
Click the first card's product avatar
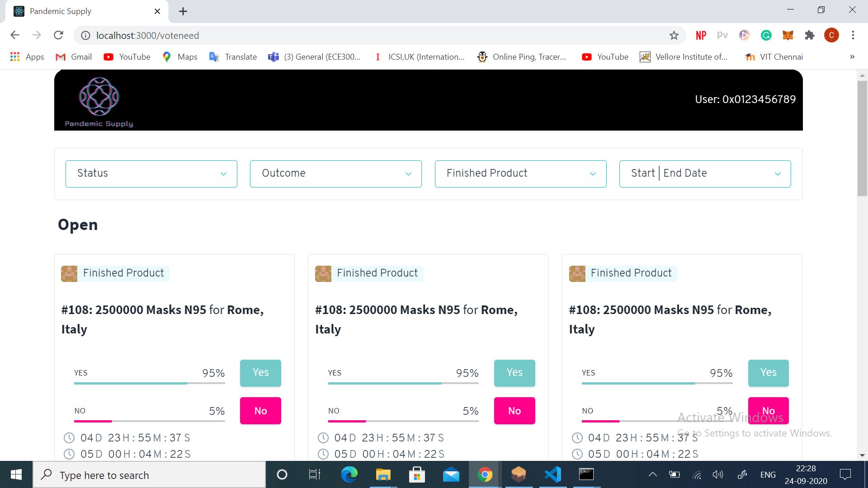click(x=69, y=274)
